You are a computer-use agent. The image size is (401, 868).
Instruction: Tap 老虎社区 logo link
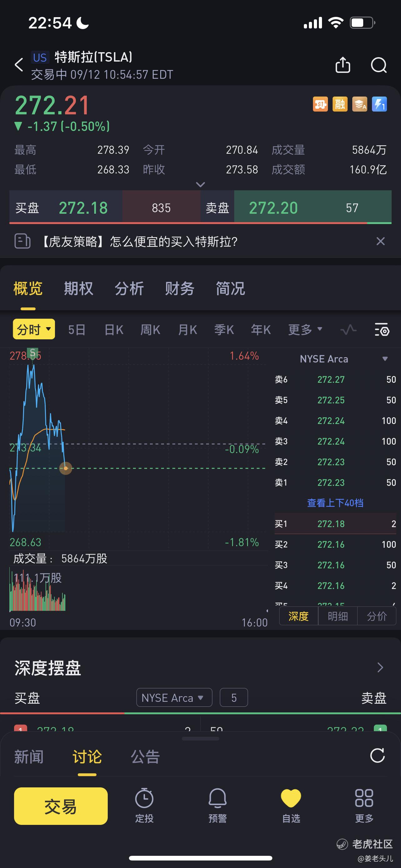365,844
